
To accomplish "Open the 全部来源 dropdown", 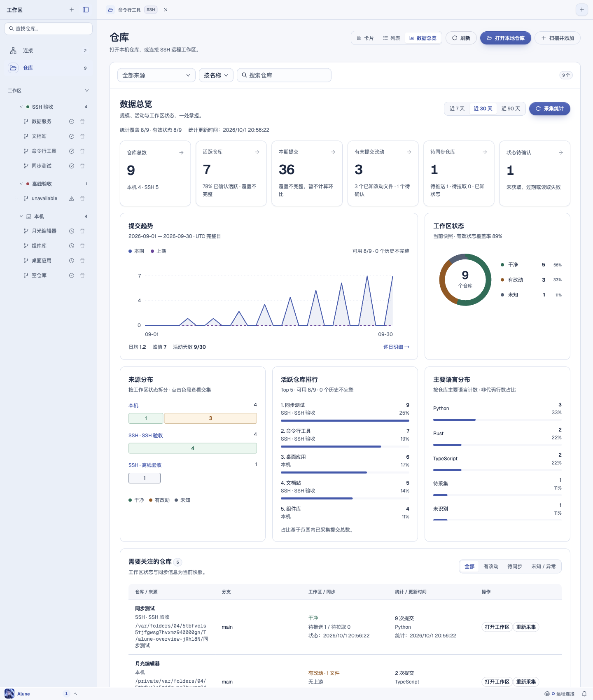I will click(x=156, y=75).
